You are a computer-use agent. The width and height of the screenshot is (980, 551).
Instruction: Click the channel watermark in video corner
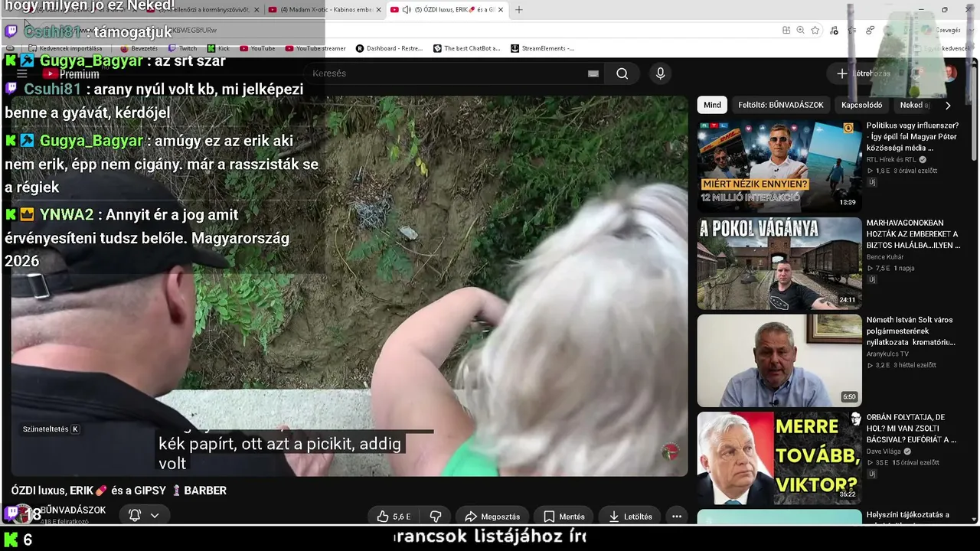pyautogui.click(x=670, y=452)
